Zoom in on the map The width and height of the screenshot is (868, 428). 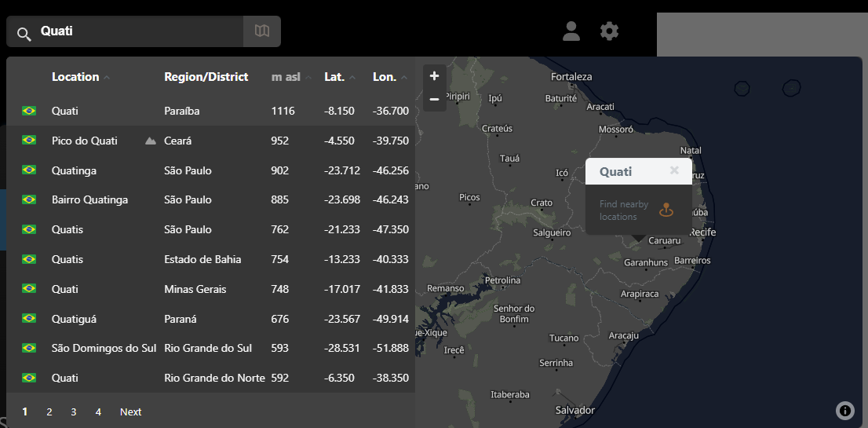435,76
